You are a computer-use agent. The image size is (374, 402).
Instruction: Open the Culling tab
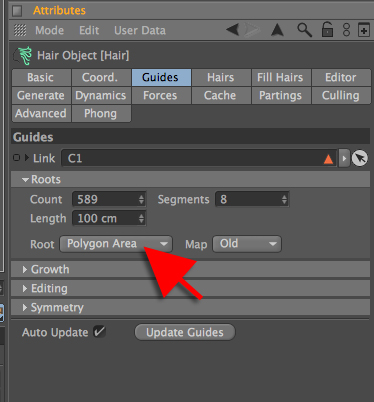tap(341, 96)
